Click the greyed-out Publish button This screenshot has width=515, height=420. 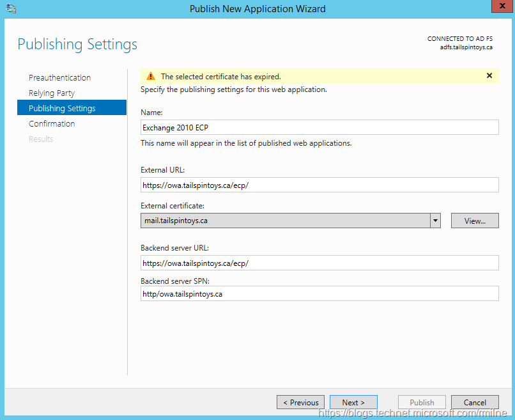click(x=422, y=402)
